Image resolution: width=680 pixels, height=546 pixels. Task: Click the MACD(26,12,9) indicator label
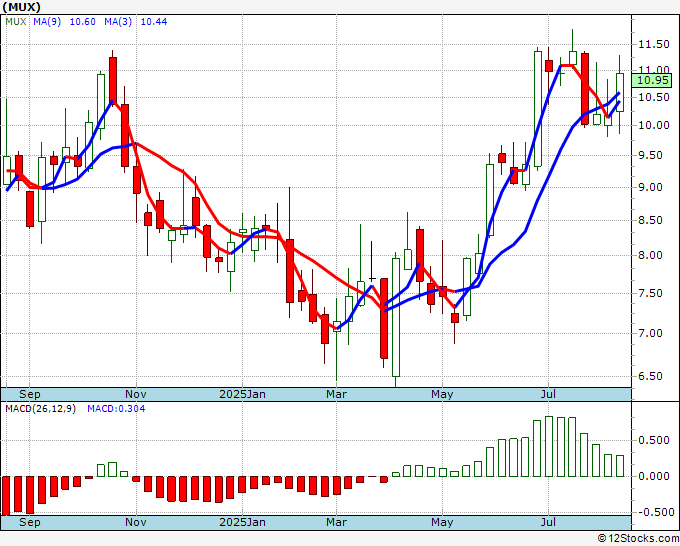[40, 409]
